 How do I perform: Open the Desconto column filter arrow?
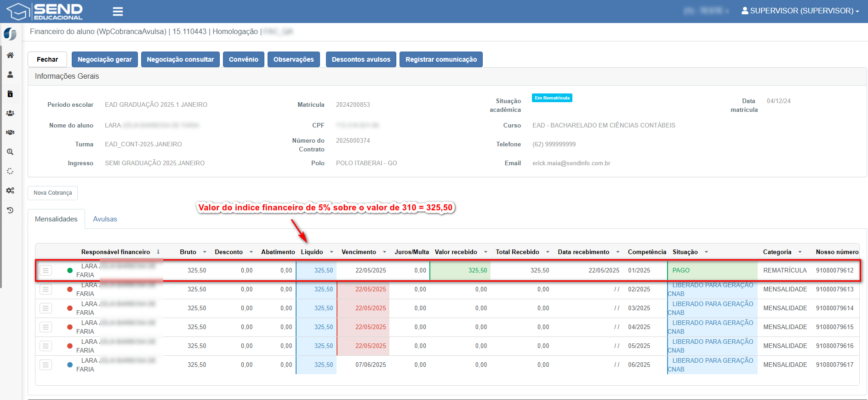[x=251, y=252]
